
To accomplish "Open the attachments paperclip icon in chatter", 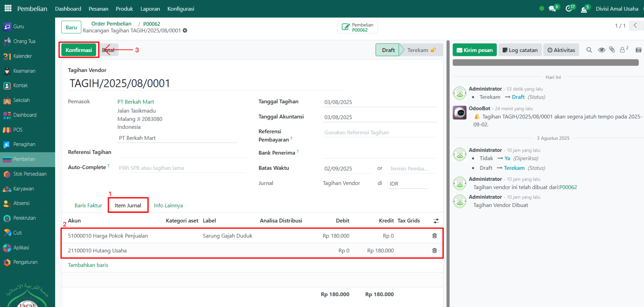I will (x=612, y=50).
